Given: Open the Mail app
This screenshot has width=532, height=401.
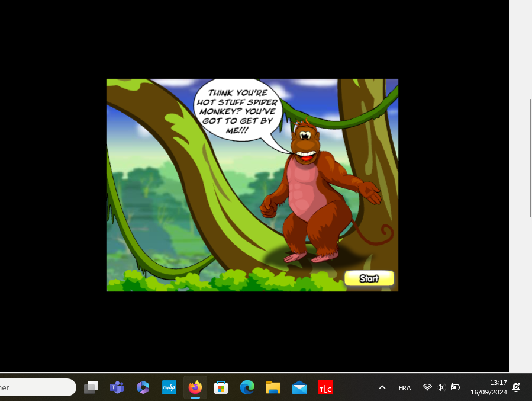Looking at the screenshot, I should point(299,387).
